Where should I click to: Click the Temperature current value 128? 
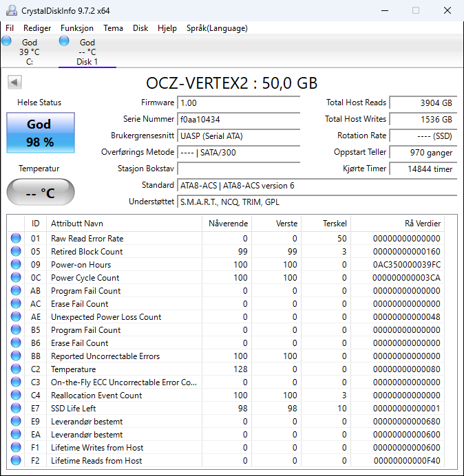point(241,369)
